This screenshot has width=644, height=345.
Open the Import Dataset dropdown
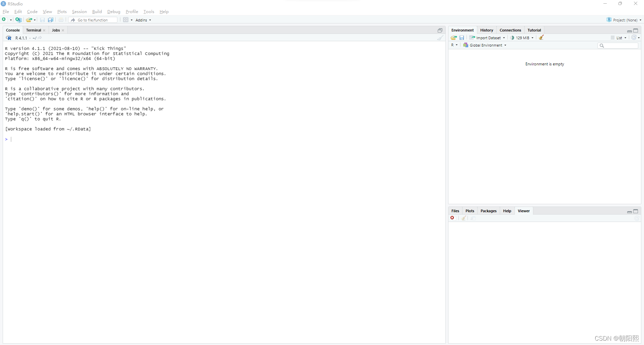487,38
